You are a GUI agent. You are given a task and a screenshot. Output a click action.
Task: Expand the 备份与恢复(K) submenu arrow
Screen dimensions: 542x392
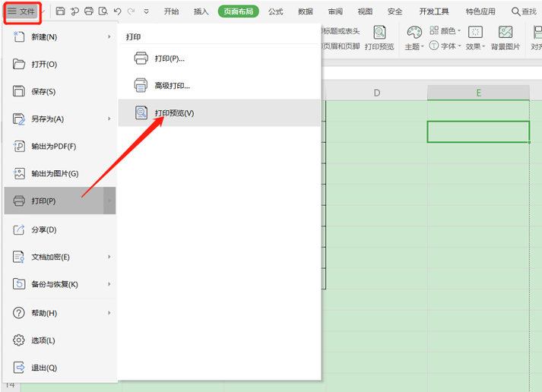click(x=109, y=284)
